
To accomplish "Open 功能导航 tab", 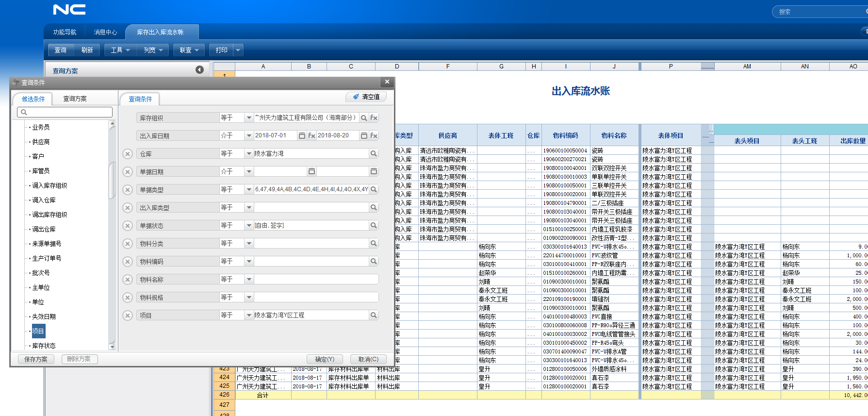I will 65,32.
